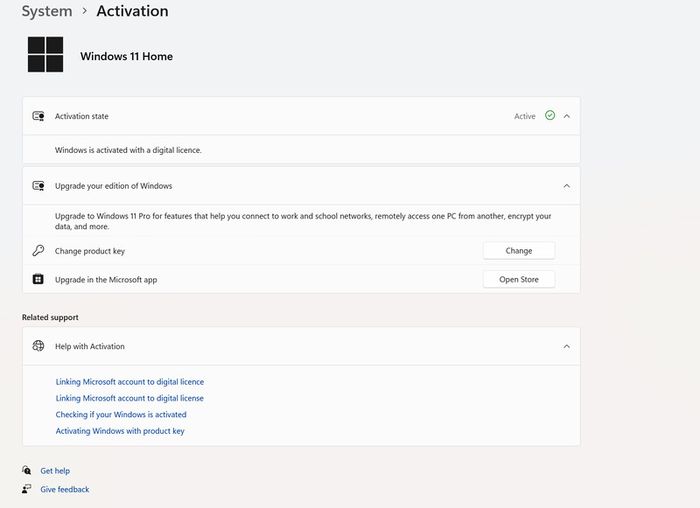The height and width of the screenshot is (508, 700).
Task: Click the Get help icon
Action: coord(27,471)
